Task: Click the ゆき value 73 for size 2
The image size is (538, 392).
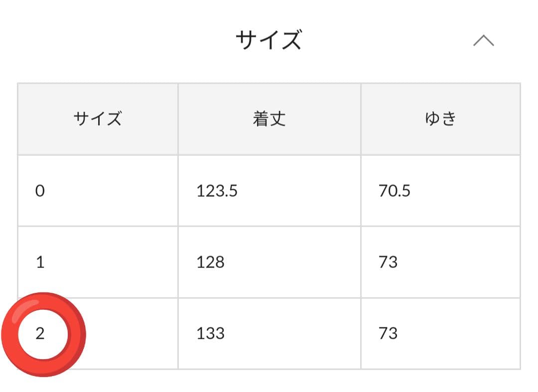Action: pos(388,333)
